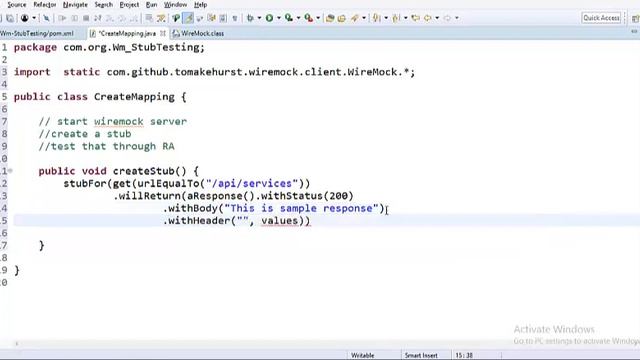The height and width of the screenshot is (360, 640).
Task: Expand the Back navigation history dropdown
Action: pos(437,18)
